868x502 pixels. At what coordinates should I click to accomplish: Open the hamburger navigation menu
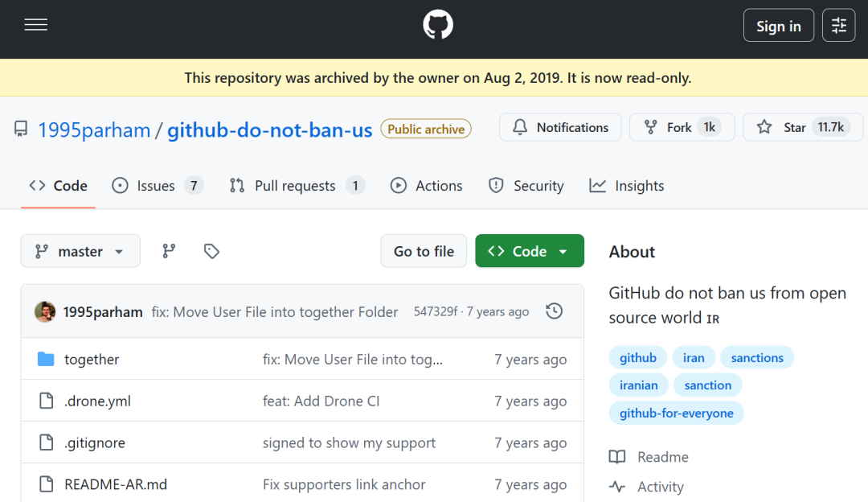36,26
